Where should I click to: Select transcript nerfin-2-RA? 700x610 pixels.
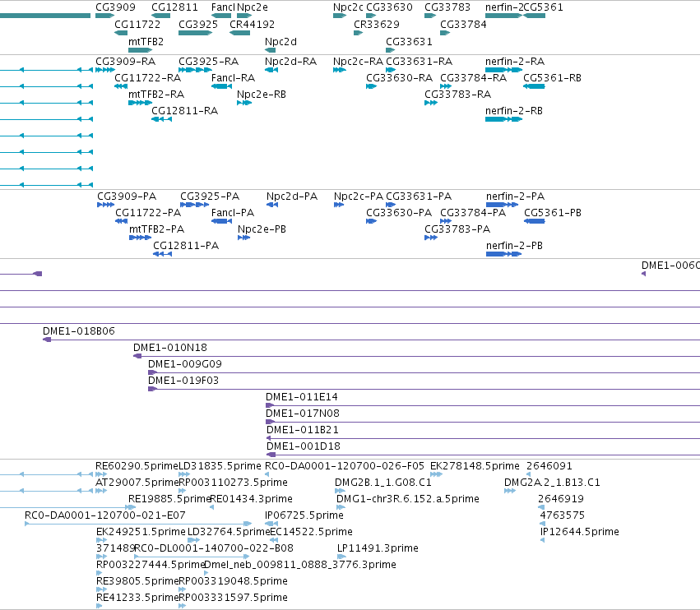point(504,70)
